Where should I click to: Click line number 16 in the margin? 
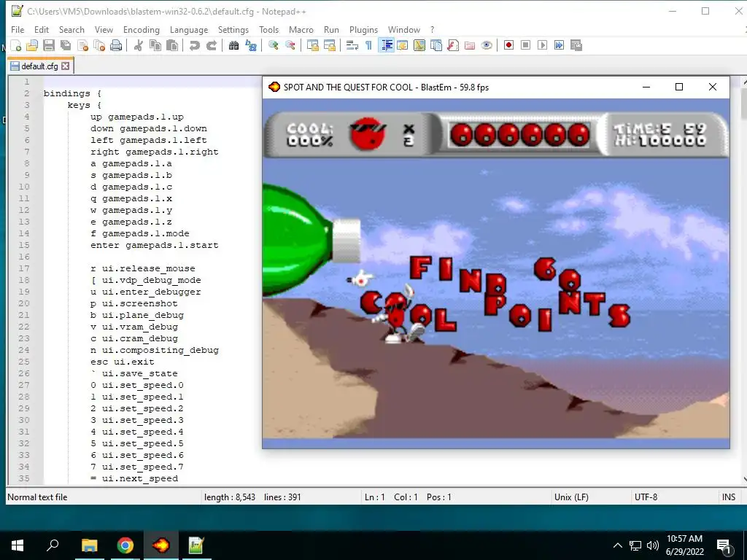point(24,257)
